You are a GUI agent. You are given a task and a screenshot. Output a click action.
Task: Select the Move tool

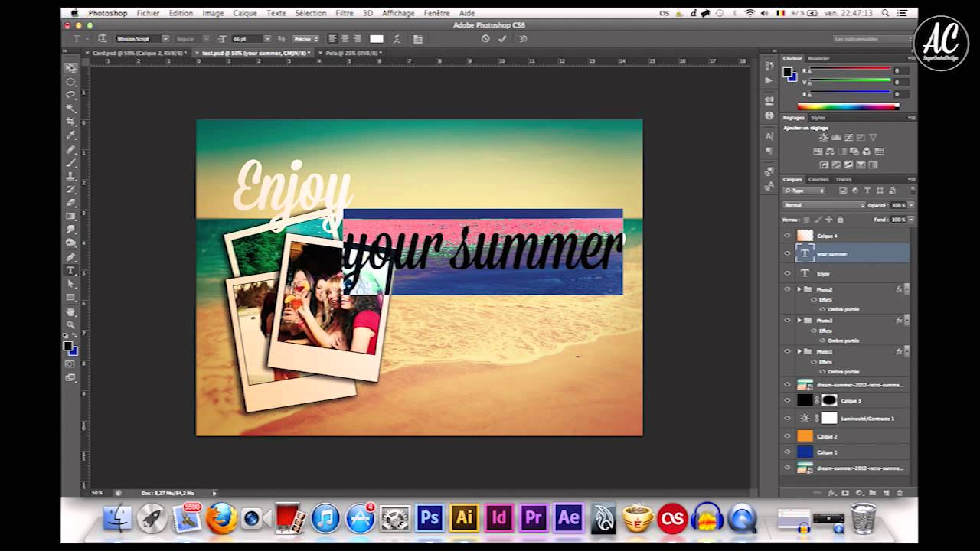70,68
